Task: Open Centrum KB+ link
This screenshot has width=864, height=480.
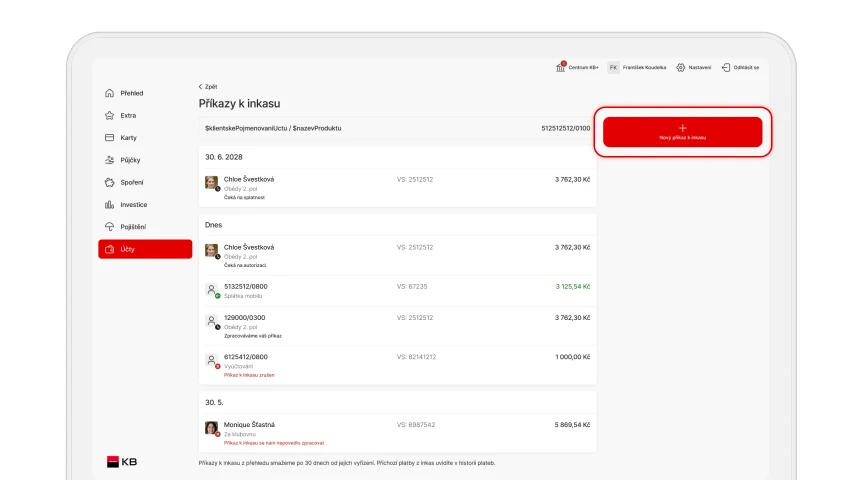Action: click(x=577, y=67)
